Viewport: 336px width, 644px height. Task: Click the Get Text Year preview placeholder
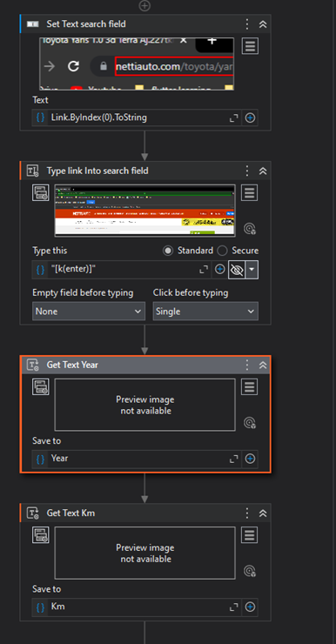pyautogui.click(x=145, y=405)
